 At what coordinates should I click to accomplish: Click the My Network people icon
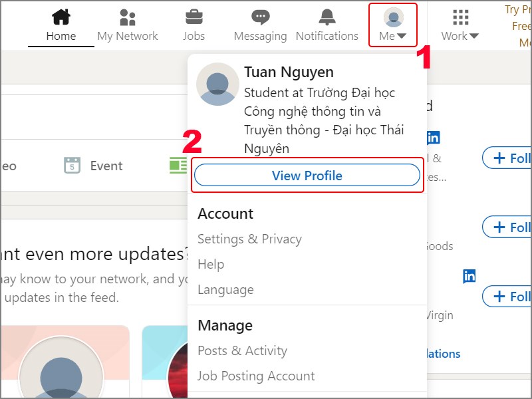128,17
